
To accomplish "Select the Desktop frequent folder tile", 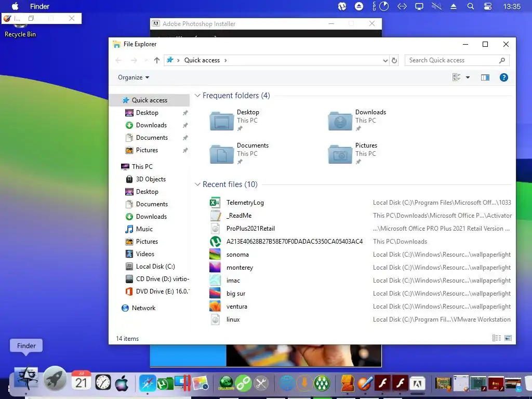I will tap(235, 120).
